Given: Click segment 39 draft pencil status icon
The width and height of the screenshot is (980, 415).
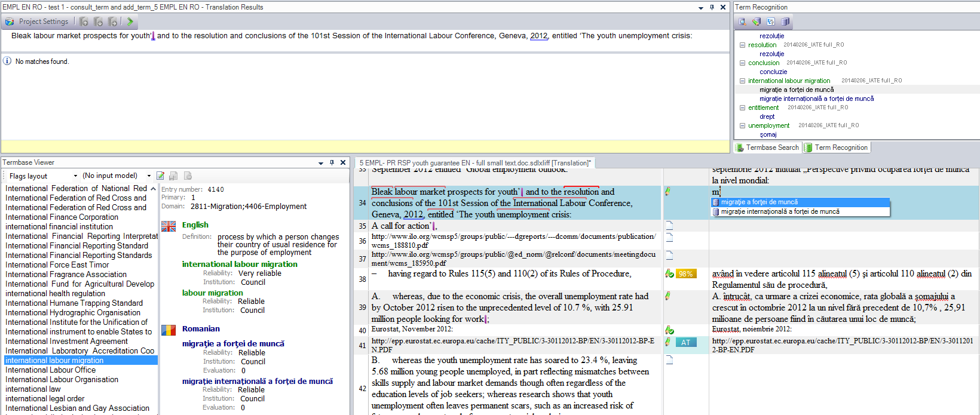Looking at the screenshot, I should click(x=668, y=296).
